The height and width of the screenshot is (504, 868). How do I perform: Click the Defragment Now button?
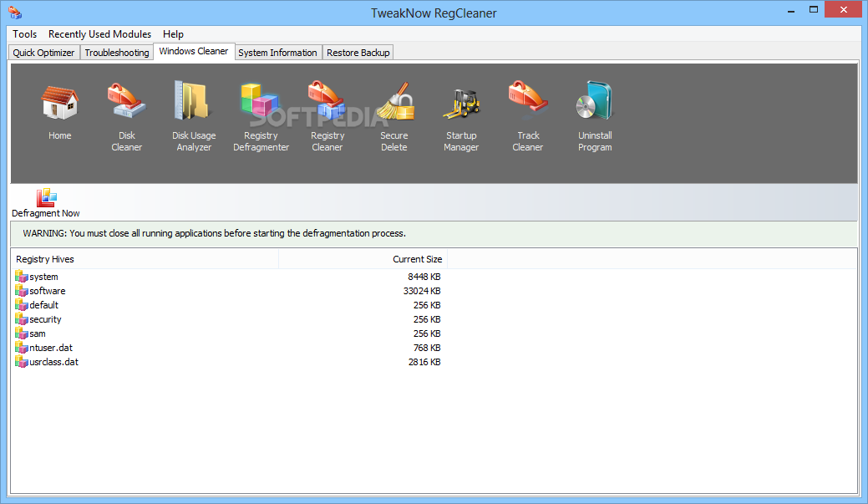click(x=46, y=203)
